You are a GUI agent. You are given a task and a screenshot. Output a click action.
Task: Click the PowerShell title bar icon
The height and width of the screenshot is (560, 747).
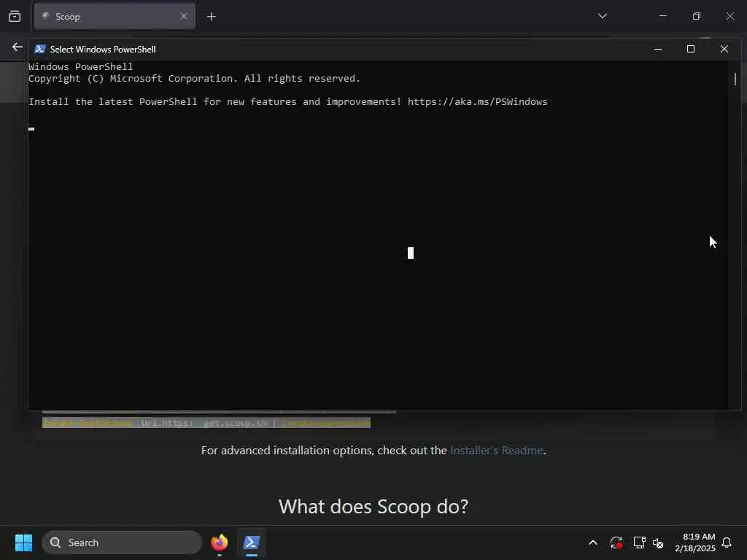[40, 49]
